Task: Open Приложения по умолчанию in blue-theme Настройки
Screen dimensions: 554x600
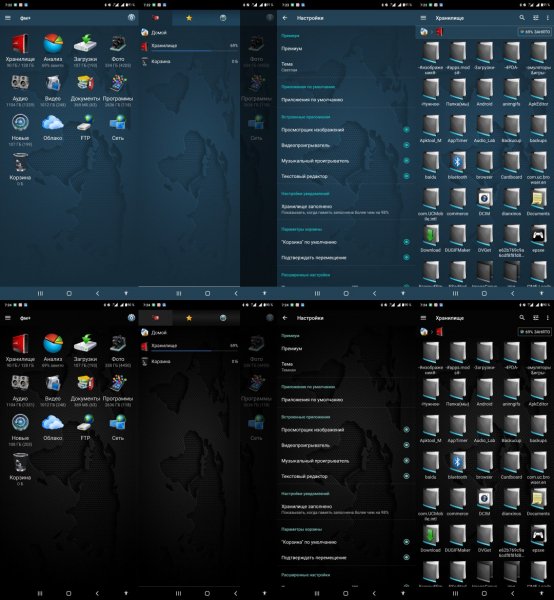Action: (x=346, y=100)
